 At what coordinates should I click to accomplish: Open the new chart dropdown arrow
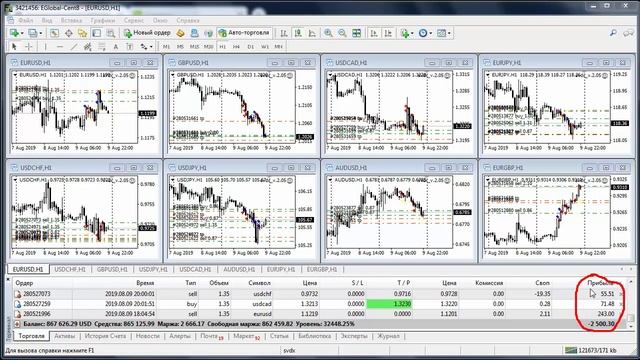coord(22,33)
